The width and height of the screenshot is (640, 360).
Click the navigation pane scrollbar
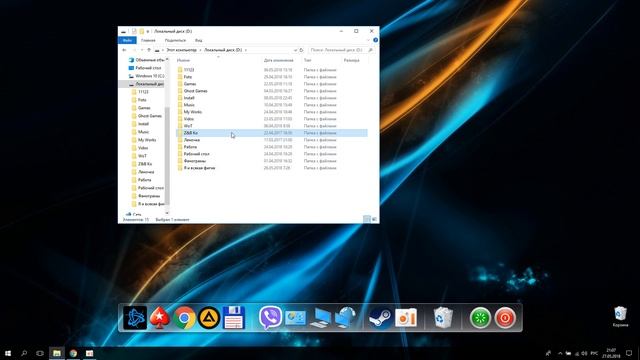(167, 155)
